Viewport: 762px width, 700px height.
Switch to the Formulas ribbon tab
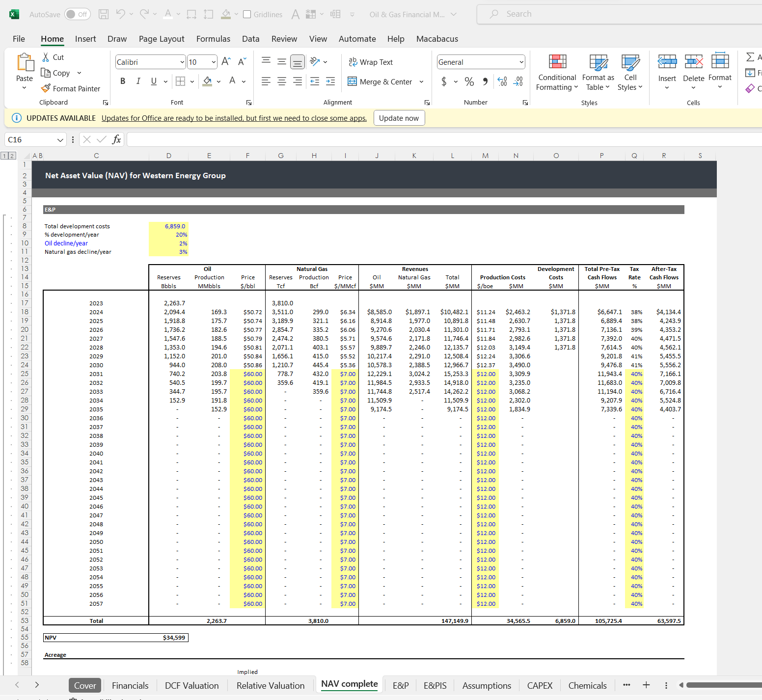[213, 39]
